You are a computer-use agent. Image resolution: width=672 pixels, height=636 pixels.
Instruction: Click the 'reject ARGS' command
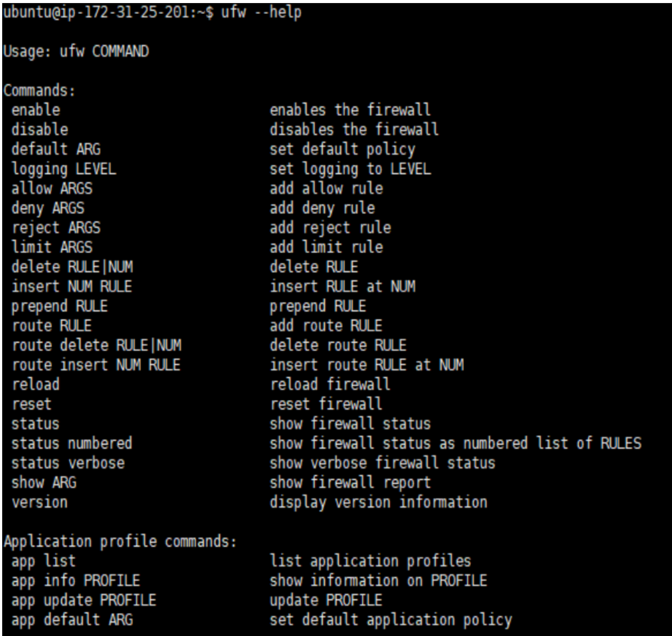tap(56, 228)
